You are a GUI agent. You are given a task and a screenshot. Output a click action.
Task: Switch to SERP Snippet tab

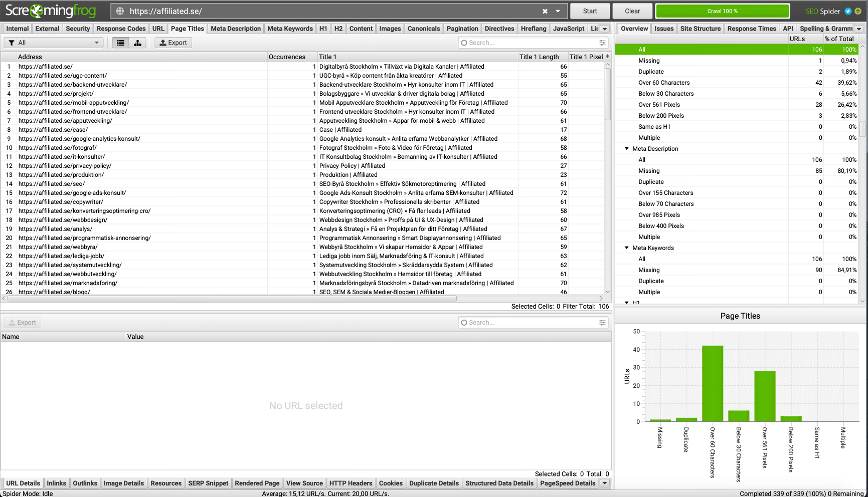208,483
